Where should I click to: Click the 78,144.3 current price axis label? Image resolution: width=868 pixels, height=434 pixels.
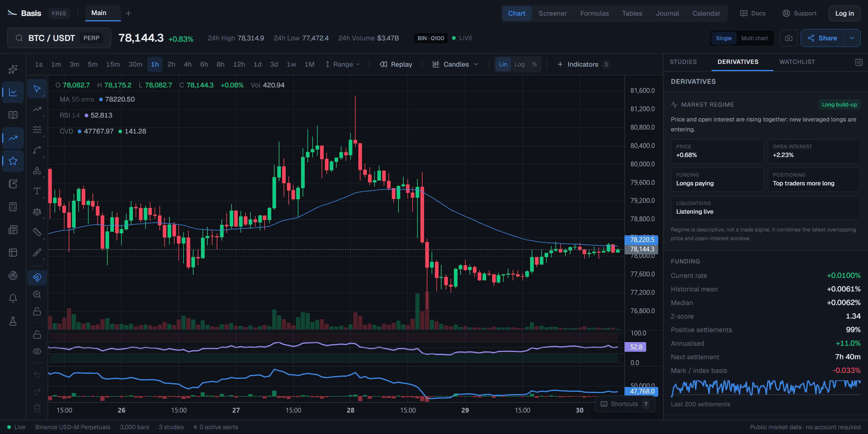click(641, 249)
